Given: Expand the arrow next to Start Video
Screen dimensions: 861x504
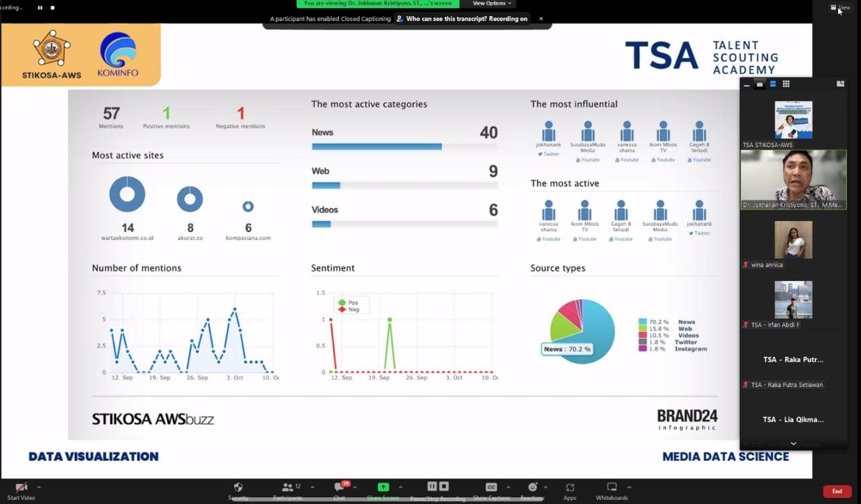Looking at the screenshot, I should pos(38,487).
